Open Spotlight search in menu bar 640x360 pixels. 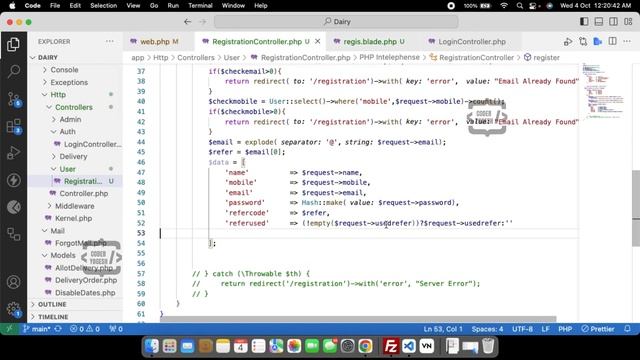519,6
